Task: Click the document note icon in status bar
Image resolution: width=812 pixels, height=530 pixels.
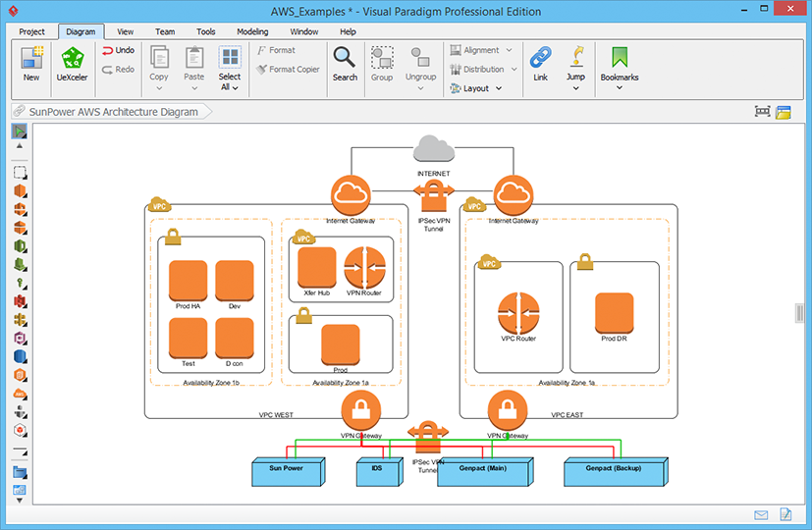Action: click(785, 514)
